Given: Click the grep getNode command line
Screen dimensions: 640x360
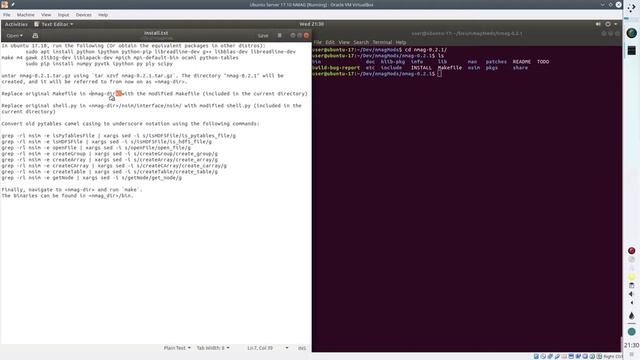Looking at the screenshot, I should (91, 178).
